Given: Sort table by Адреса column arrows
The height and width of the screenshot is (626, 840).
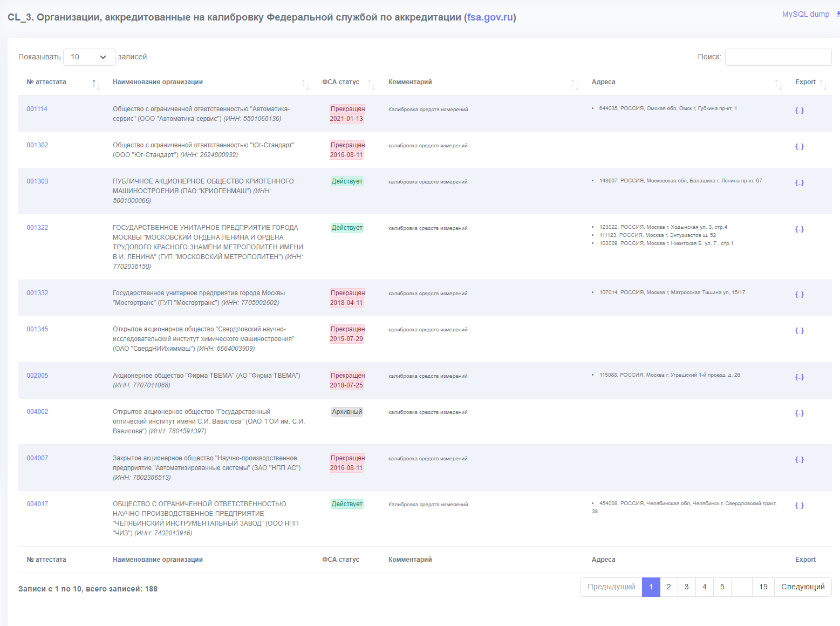Looking at the screenshot, I should point(778,84).
